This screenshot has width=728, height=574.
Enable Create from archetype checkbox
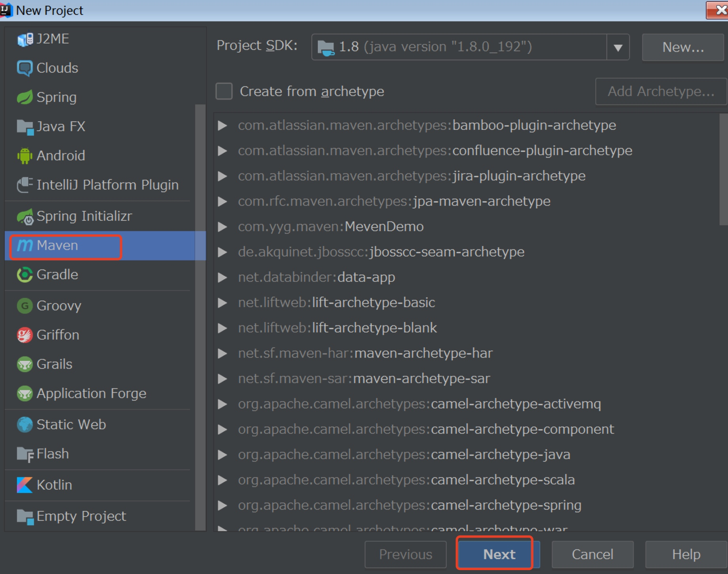pos(224,91)
